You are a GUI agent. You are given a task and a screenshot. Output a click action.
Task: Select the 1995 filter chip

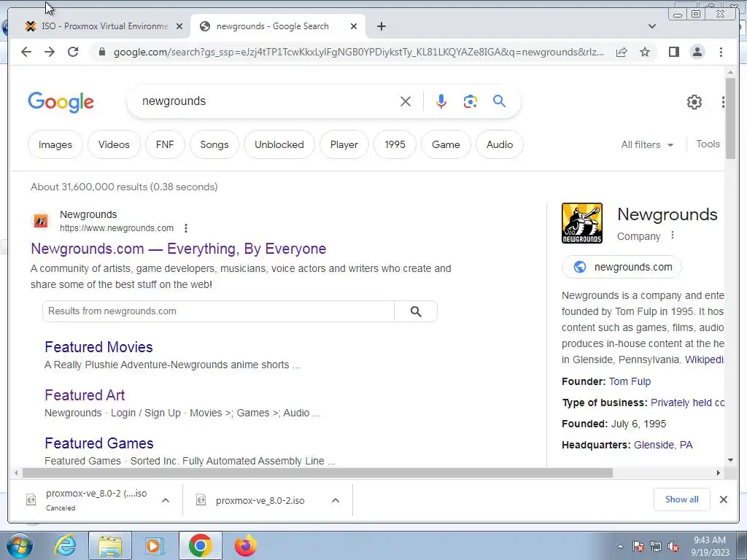[395, 145]
